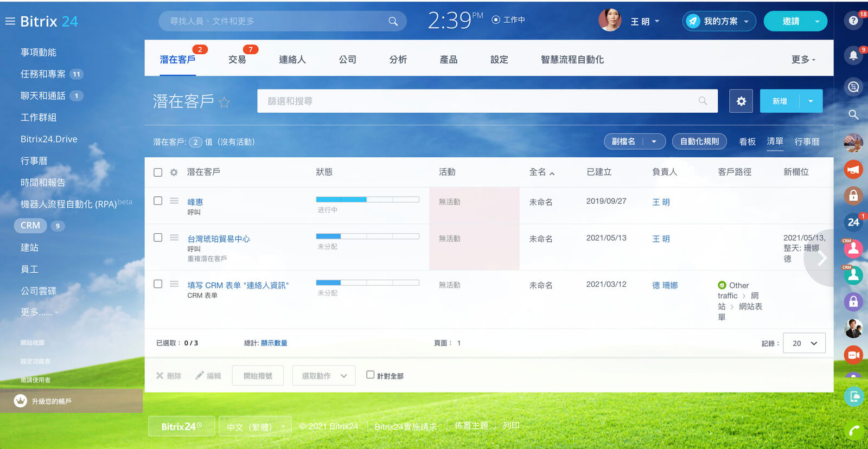Open help question mark icon
Image resolution: width=868 pixels, height=449 pixels.
tap(853, 21)
